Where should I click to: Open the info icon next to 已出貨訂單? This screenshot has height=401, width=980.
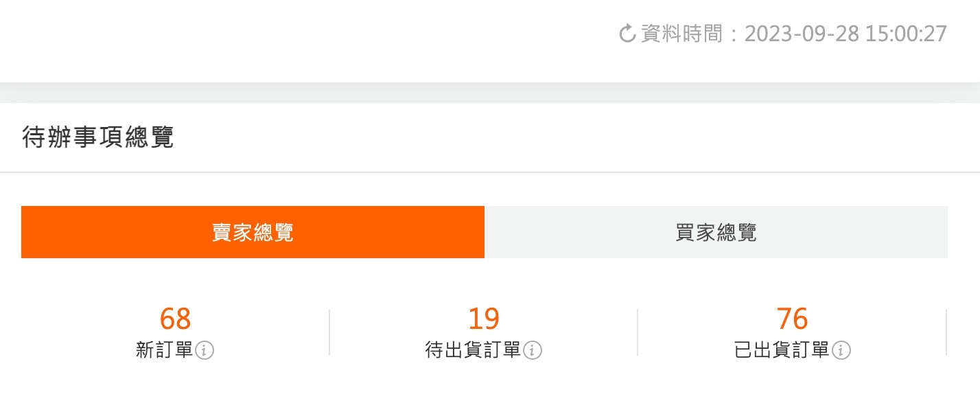(x=841, y=351)
